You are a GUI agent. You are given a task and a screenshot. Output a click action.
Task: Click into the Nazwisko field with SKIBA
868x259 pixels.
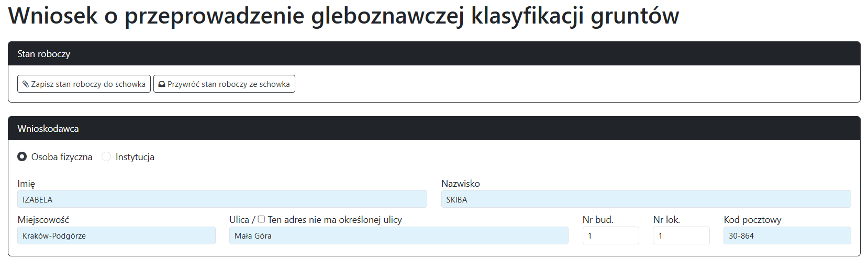click(646, 199)
